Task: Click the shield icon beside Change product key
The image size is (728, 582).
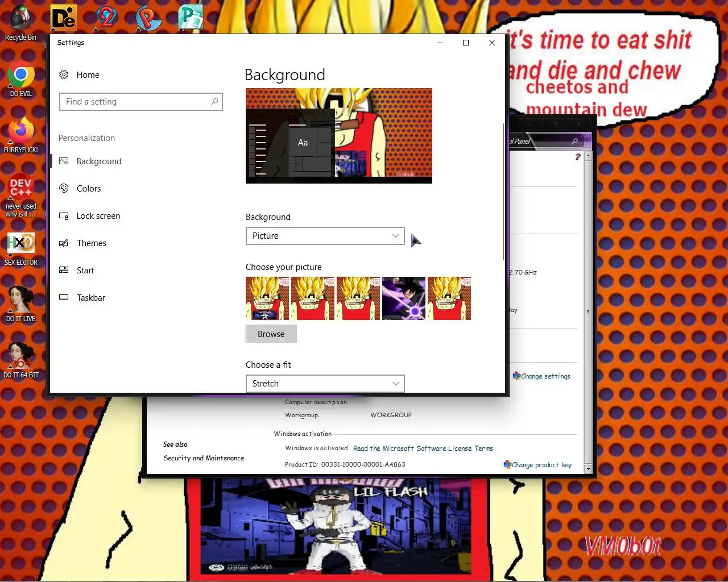Action: [x=507, y=464]
